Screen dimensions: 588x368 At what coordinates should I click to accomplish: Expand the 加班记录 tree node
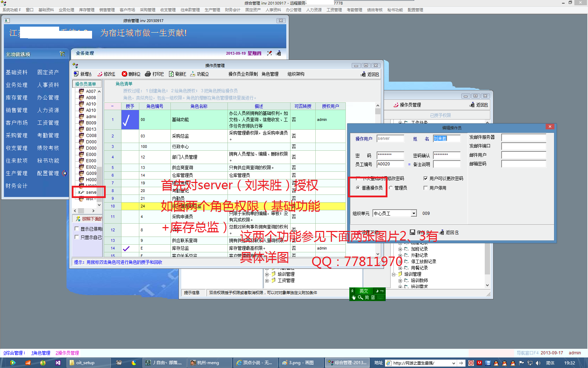[400, 249]
